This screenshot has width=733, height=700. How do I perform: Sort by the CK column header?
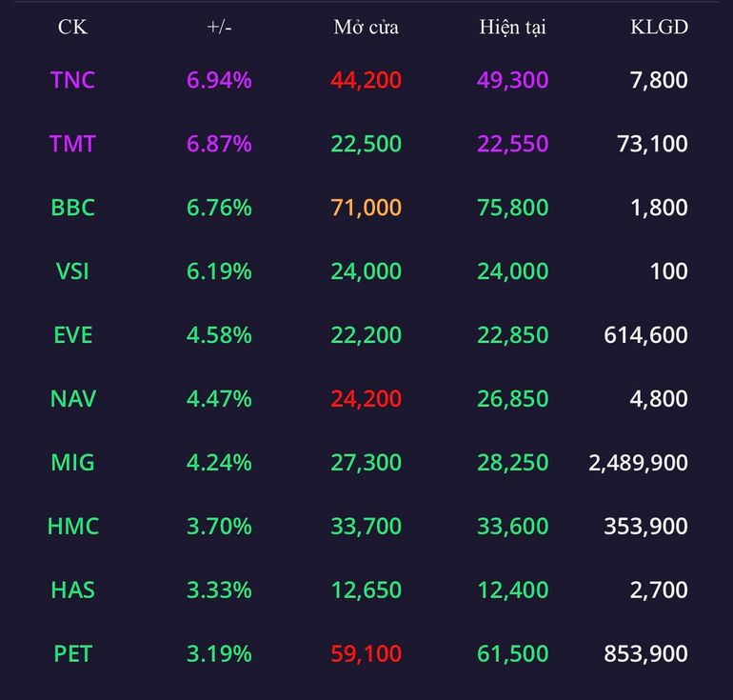(x=72, y=27)
